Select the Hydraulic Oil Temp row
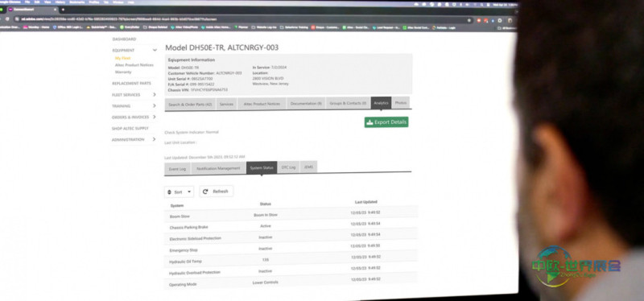644x301 pixels. [291, 259]
